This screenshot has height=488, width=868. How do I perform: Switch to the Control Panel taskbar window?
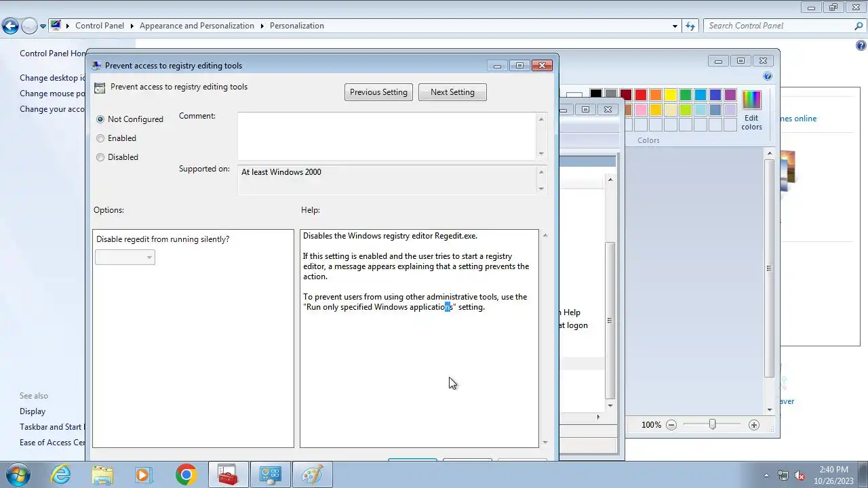coord(270,474)
